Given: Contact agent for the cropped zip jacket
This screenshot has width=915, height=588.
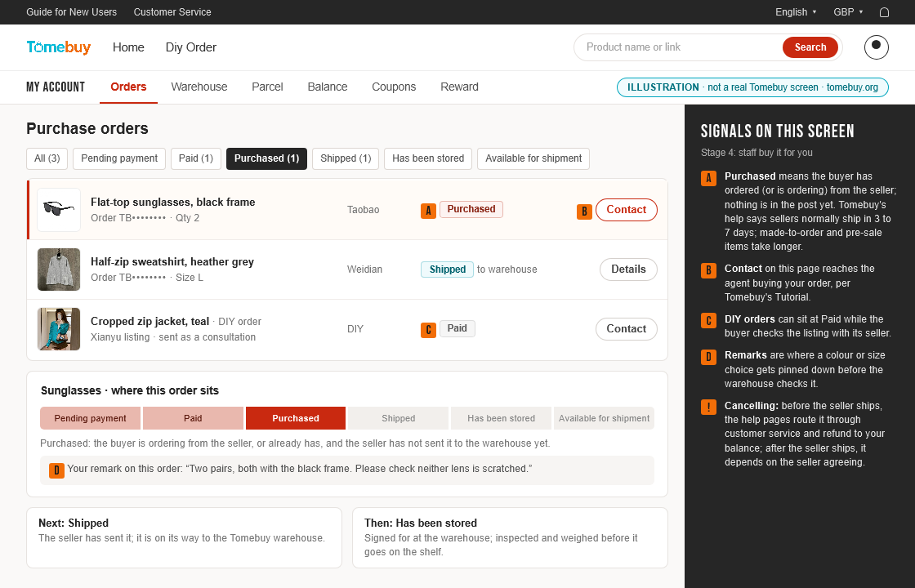Looking at the screenshot, I should pyautogui.click(x=626, y=329).
